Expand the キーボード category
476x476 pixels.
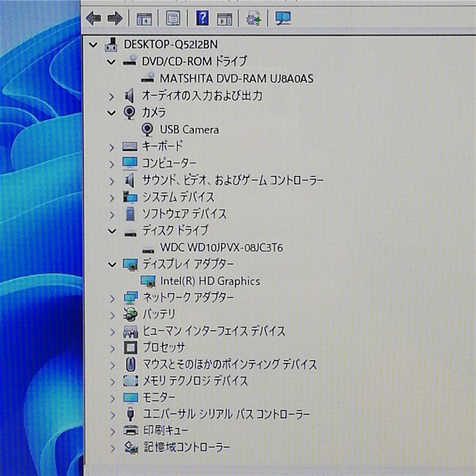click(111, 148)
